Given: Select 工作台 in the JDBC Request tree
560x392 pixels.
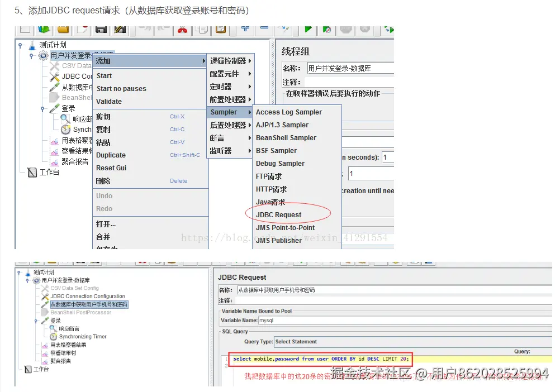Looking at the screenshot, I should (41, 369).
